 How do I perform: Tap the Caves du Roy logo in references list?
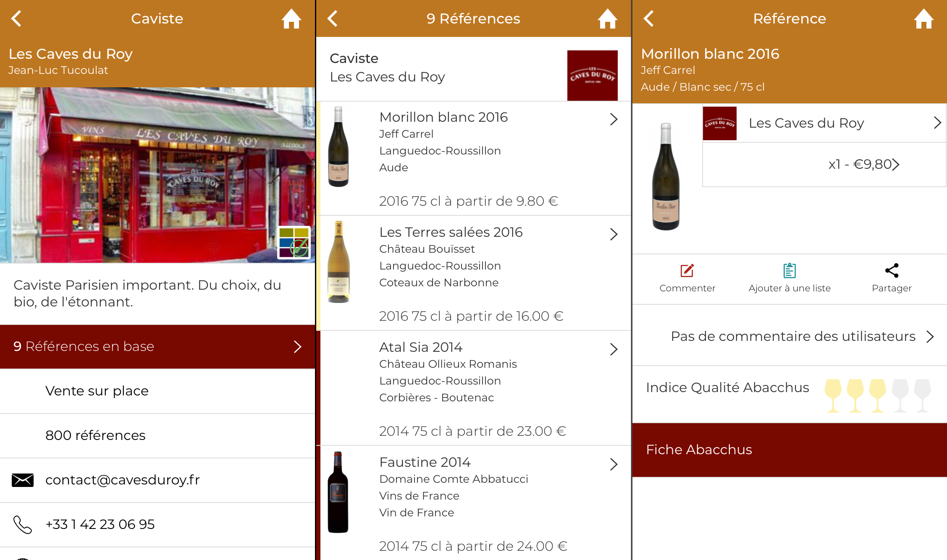tap(592, 76)
